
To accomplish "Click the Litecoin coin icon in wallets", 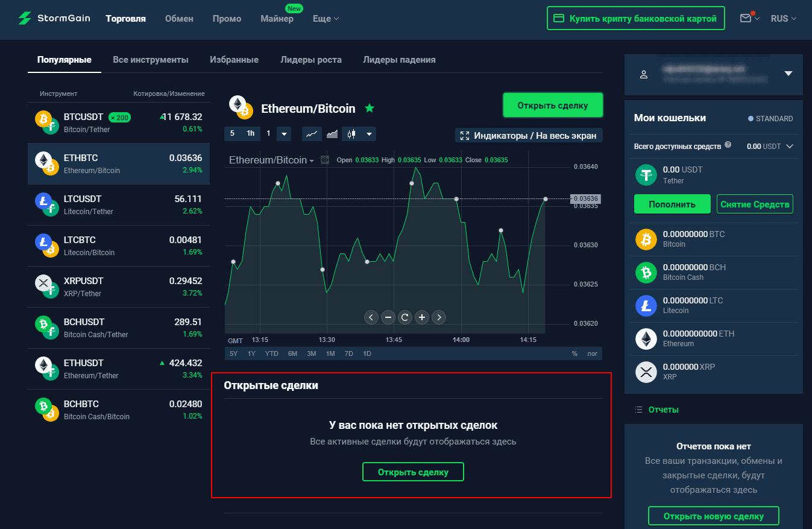I will (x=646, y=306).
